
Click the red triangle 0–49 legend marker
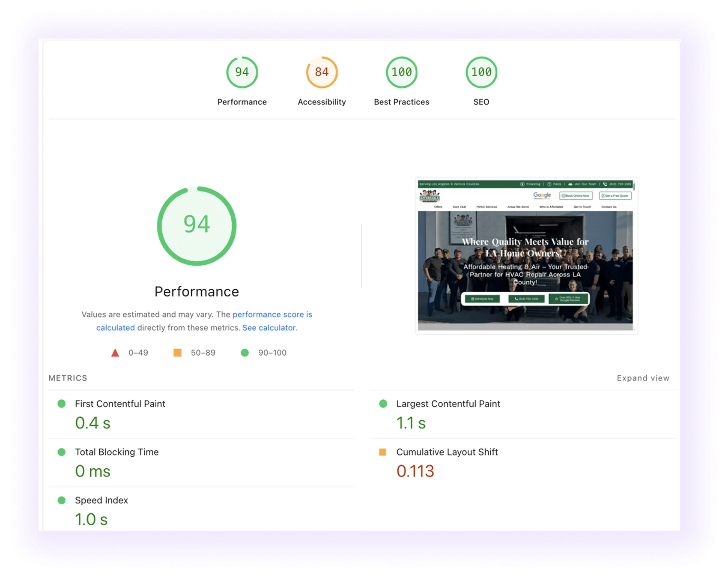(115, 353)
